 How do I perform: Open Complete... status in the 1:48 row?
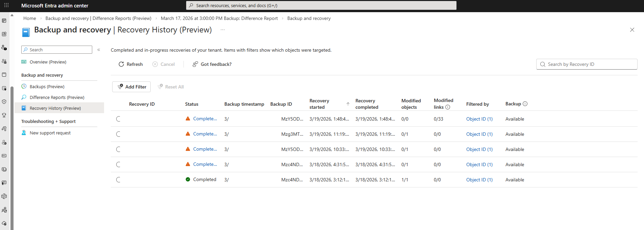[x=205, y=119]
